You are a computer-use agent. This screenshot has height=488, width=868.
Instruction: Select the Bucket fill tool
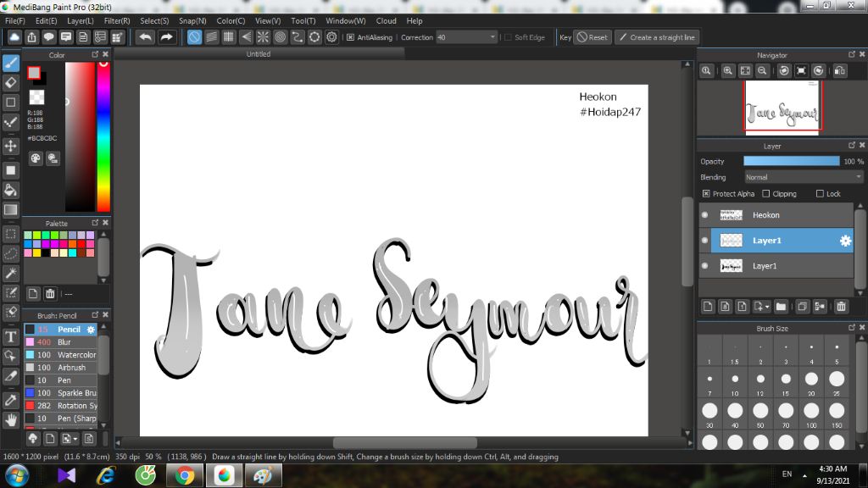(10, 191)
